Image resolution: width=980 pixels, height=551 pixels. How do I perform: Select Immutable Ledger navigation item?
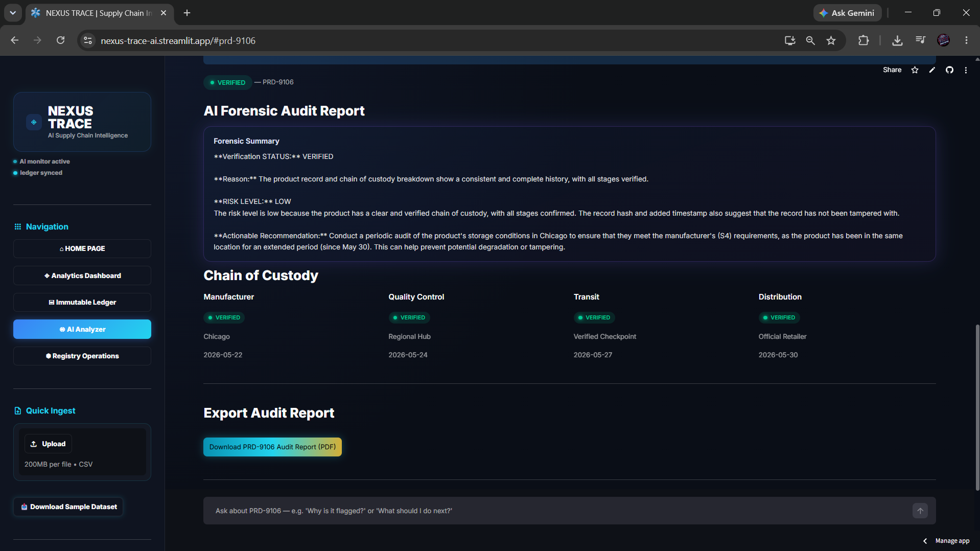[x=82, y=302]
